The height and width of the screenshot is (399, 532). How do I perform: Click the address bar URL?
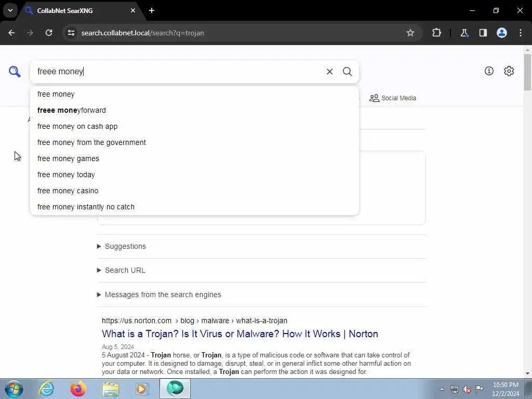(x=142, y=33)
